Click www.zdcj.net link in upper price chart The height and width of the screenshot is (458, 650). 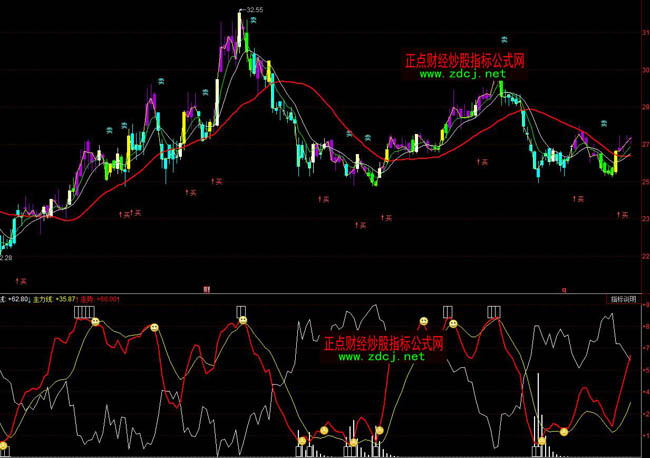464,74
